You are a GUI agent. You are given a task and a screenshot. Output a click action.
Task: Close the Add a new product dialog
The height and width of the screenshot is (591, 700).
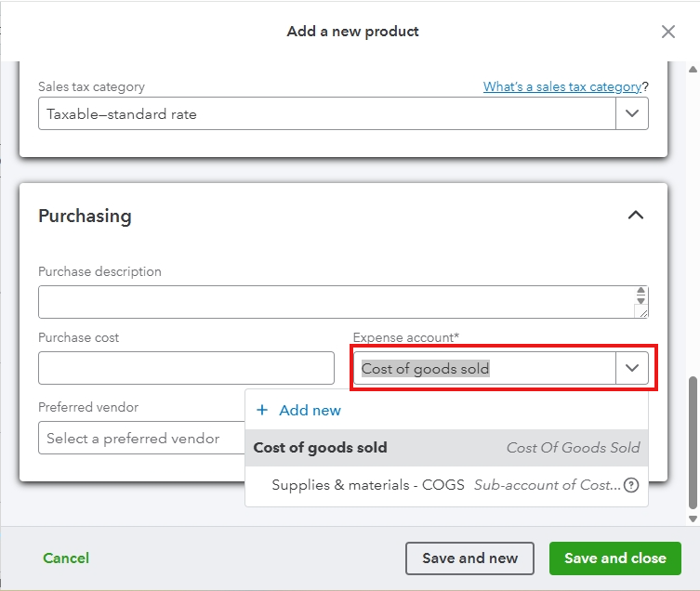click(667, 32)
